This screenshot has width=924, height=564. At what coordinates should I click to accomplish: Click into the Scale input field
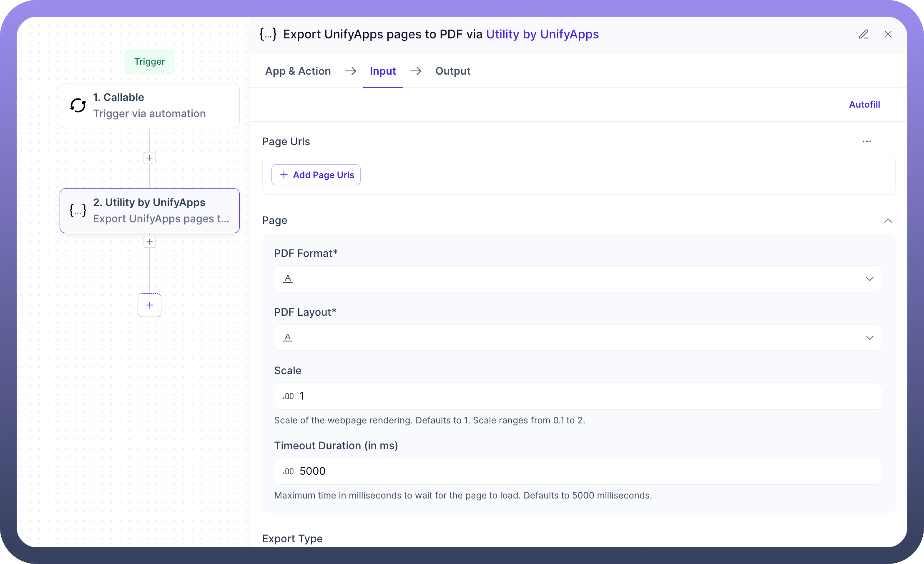(x=584, y=396)
